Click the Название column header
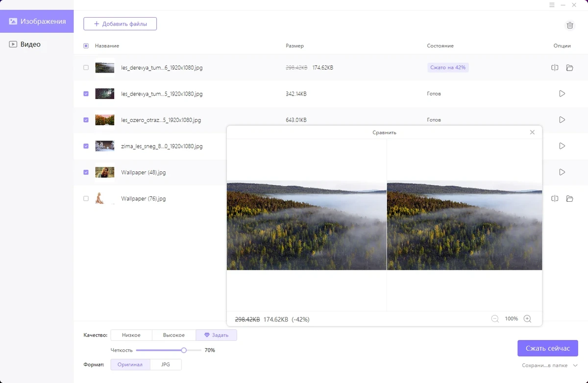588x383 pixels. pyautogui.click(x=107, y=46)
